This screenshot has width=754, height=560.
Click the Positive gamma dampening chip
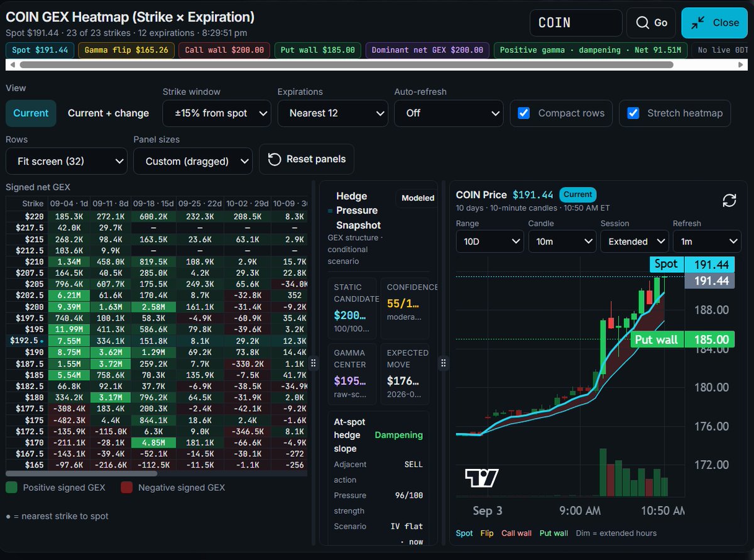coord(591,50)
